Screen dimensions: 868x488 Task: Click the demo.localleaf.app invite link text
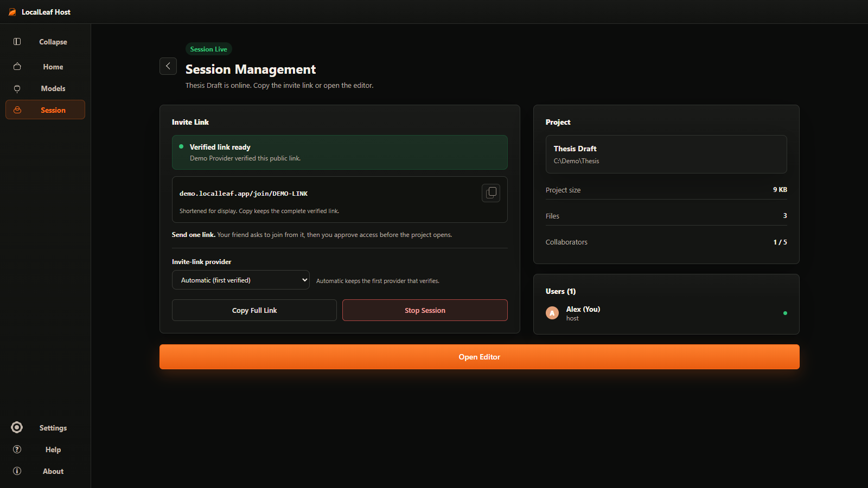pos(244,194)
